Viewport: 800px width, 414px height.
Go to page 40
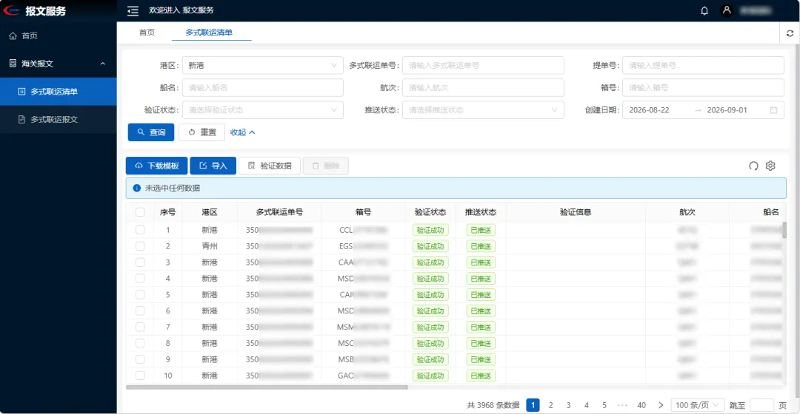pyautogui.click(x=641, y=405)
